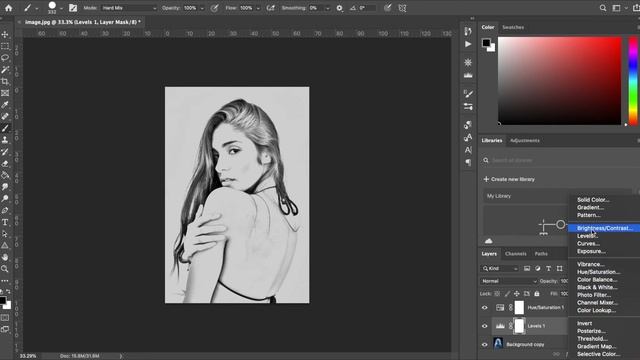Select the Eraser tool
This screenshot has width=640, height=360.
(5, 164)
